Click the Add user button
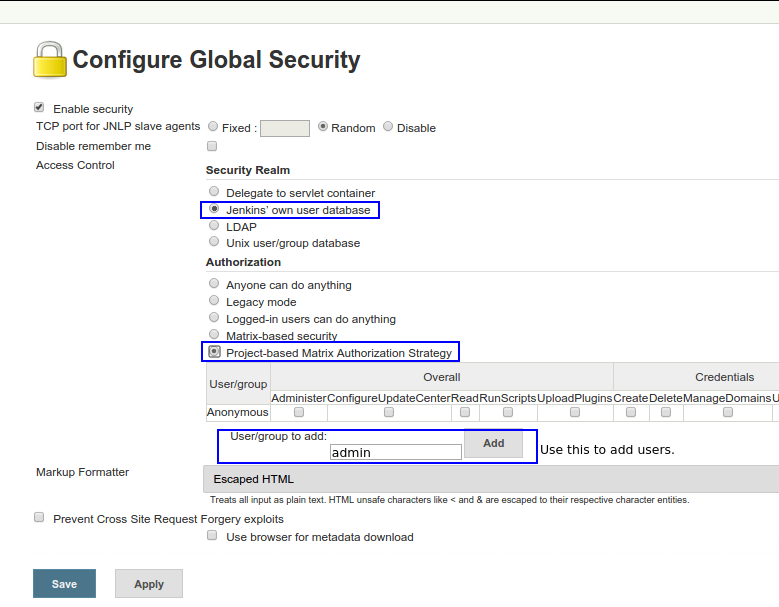This screenshot has height=607, width=779. 493,443
